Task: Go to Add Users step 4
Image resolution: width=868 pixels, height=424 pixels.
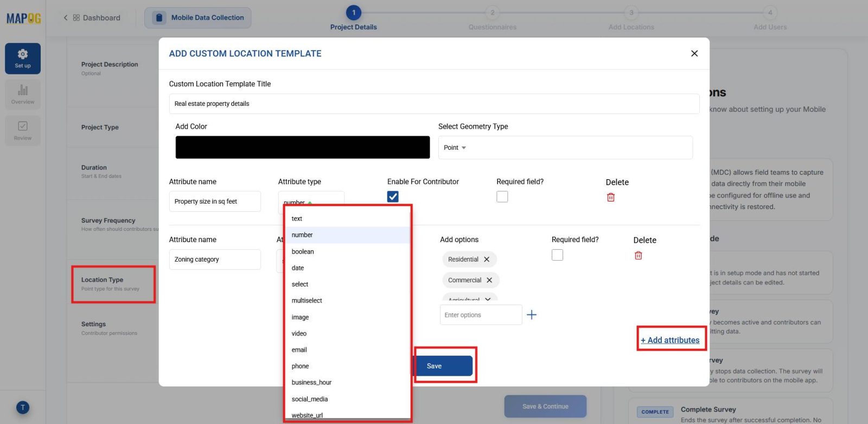Action: [770, 18]
